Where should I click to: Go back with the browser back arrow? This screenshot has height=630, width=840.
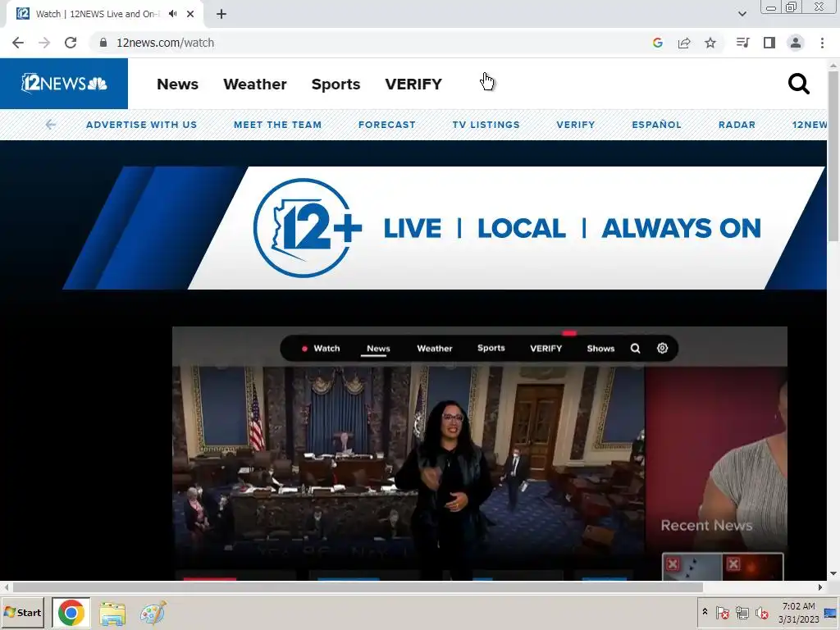point(18,43)
